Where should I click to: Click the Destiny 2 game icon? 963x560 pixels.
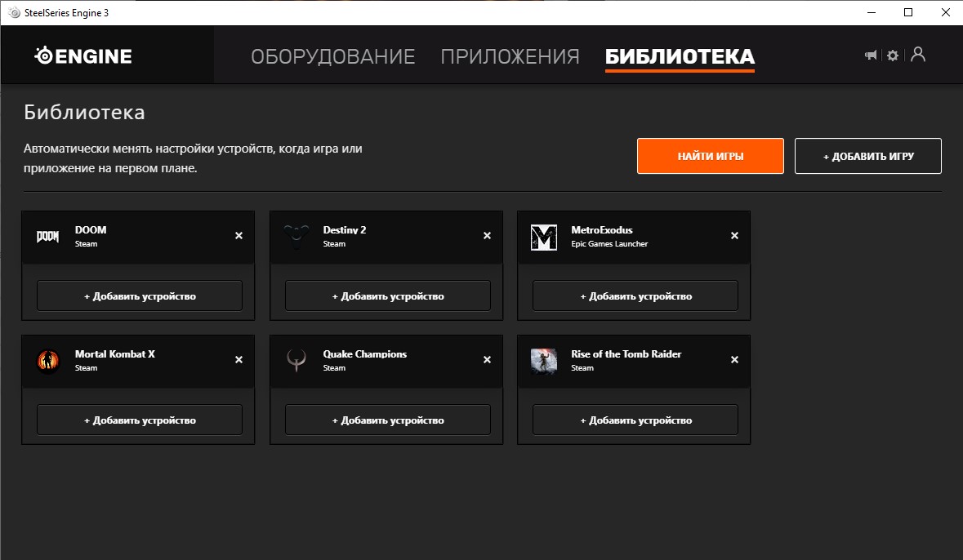click(x=296, y=237)
